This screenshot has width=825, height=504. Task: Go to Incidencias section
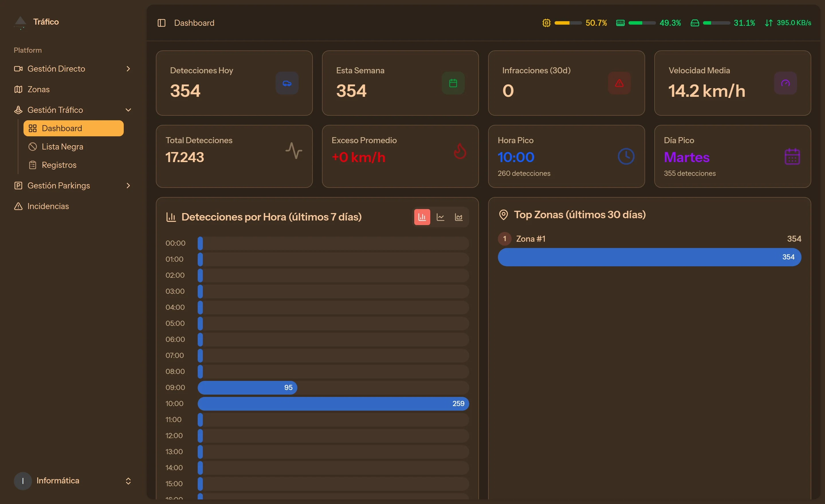(73, 206)
